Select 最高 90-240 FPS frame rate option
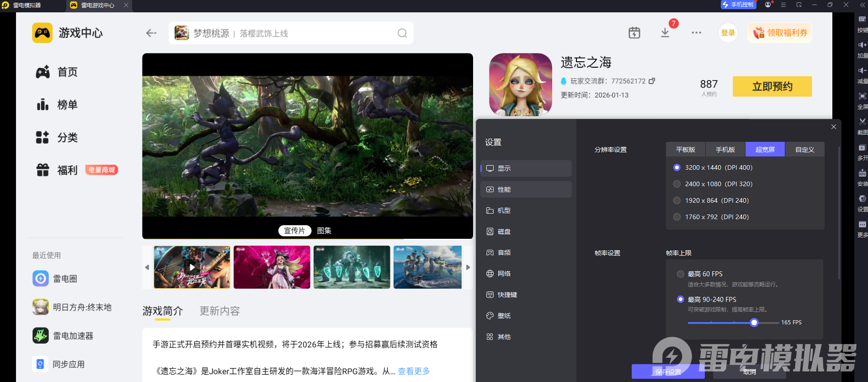This screenshot has width=868, height=382. (x=681, y=299)
